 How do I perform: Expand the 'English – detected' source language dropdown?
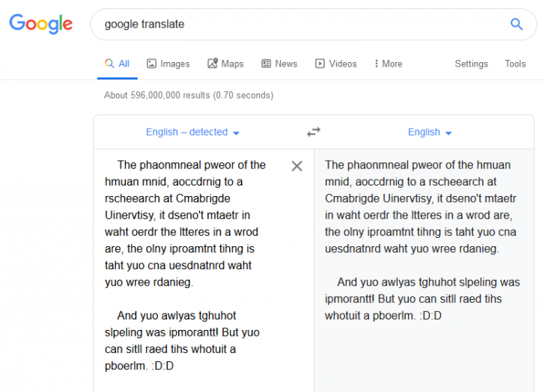tap(192, 132)
